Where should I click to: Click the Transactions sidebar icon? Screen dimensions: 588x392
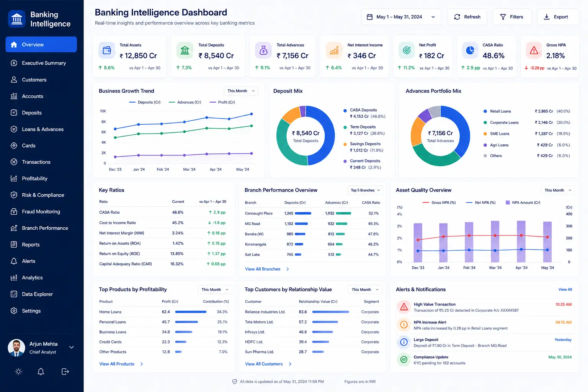pos(14,162)
